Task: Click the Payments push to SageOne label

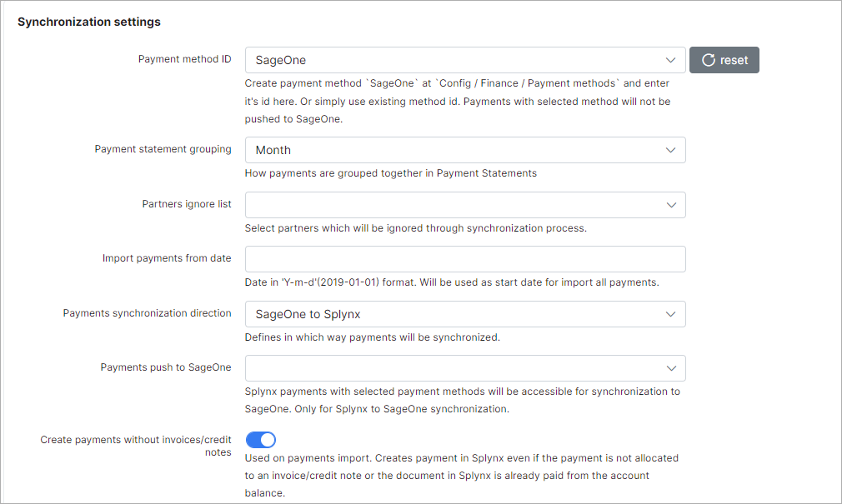Action: click(166, 367)
